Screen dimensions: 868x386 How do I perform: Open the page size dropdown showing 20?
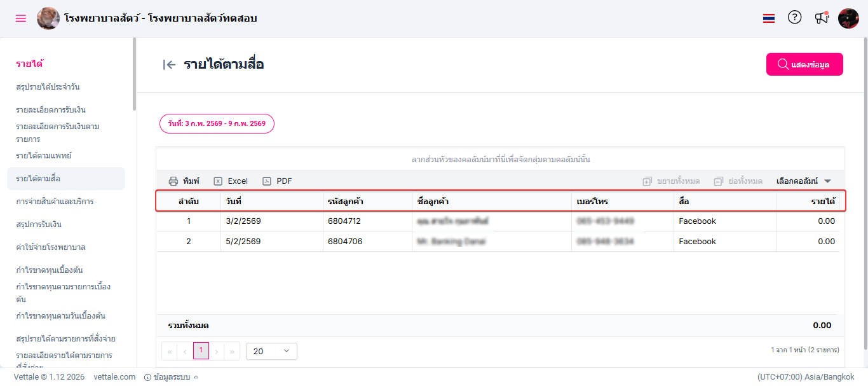[x=271, y=351]
